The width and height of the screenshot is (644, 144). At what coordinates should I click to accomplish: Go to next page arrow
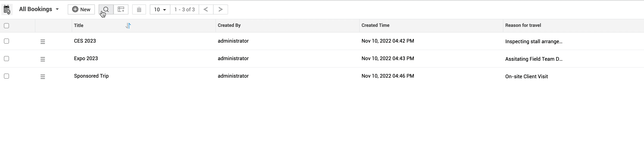coord(221,10)
